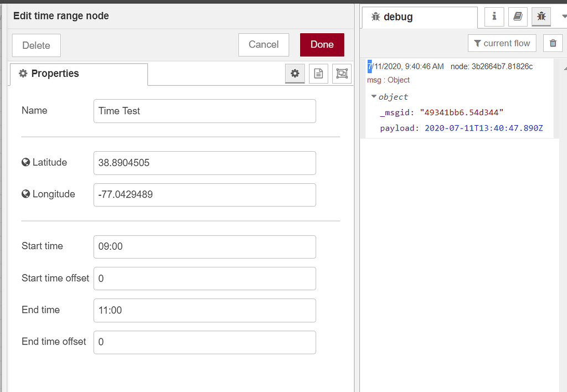This screenshot has width=567, height=392.
Task: Select the Description document icon
Action: click(318, 73)
